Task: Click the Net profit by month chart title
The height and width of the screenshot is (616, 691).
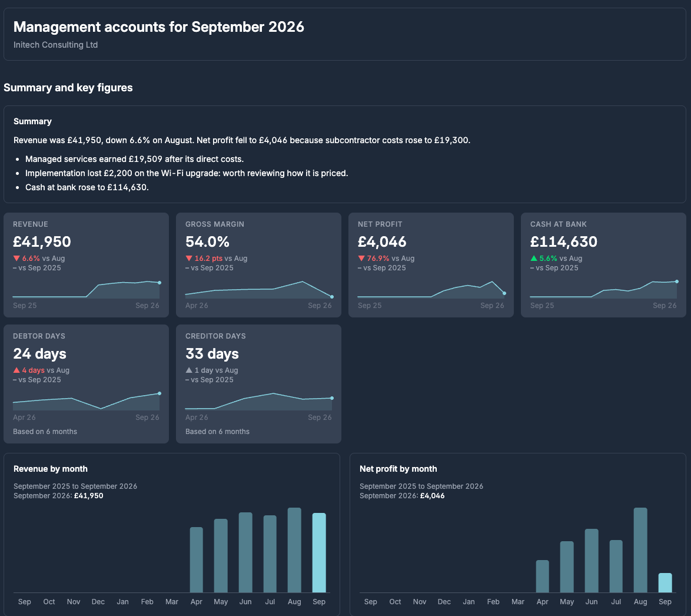Action: click(398, 469)
